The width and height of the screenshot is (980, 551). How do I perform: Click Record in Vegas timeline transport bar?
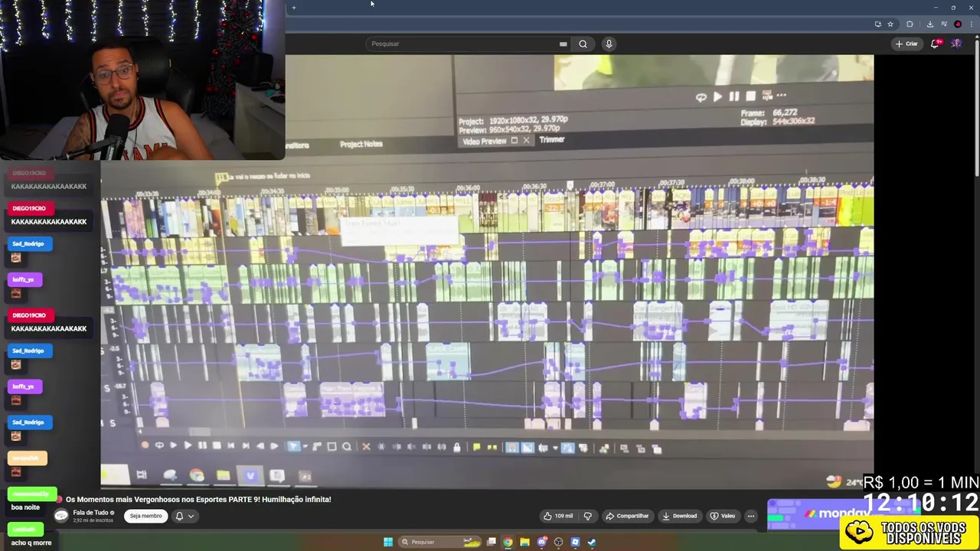tap(145, 445)
